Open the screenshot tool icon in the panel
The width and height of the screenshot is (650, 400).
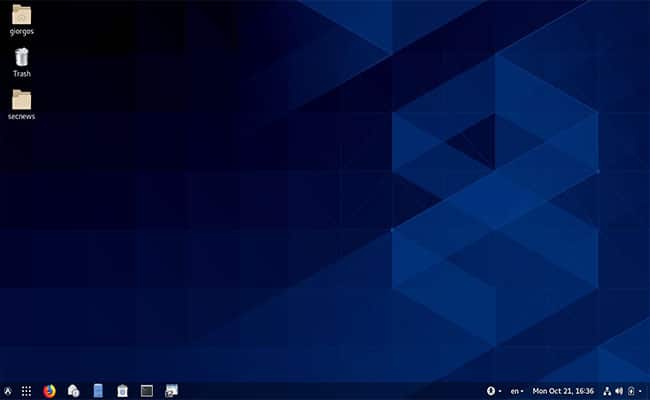(171, 391)
